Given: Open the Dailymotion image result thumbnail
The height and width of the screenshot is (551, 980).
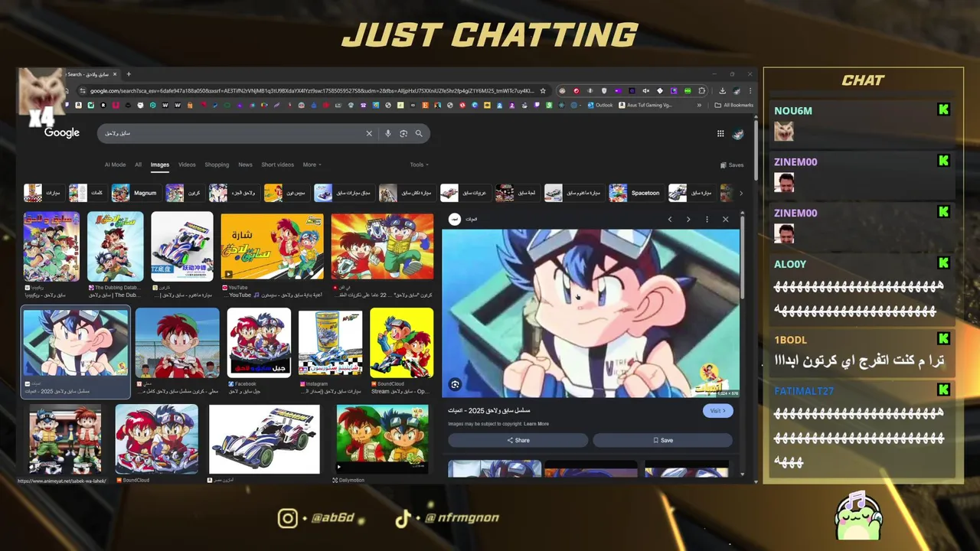Looking at the screenshot, I should tap(382, 439).
